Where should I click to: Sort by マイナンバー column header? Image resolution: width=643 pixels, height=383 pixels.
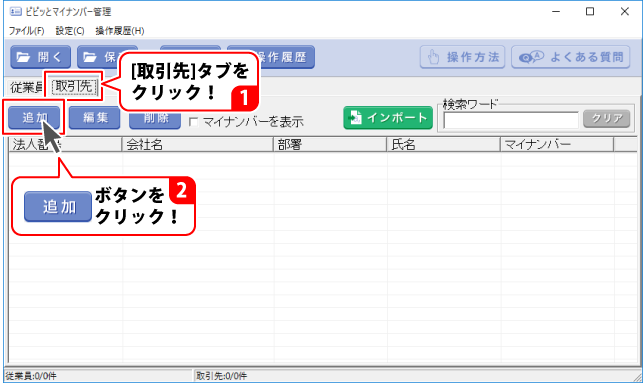[557, 144]
